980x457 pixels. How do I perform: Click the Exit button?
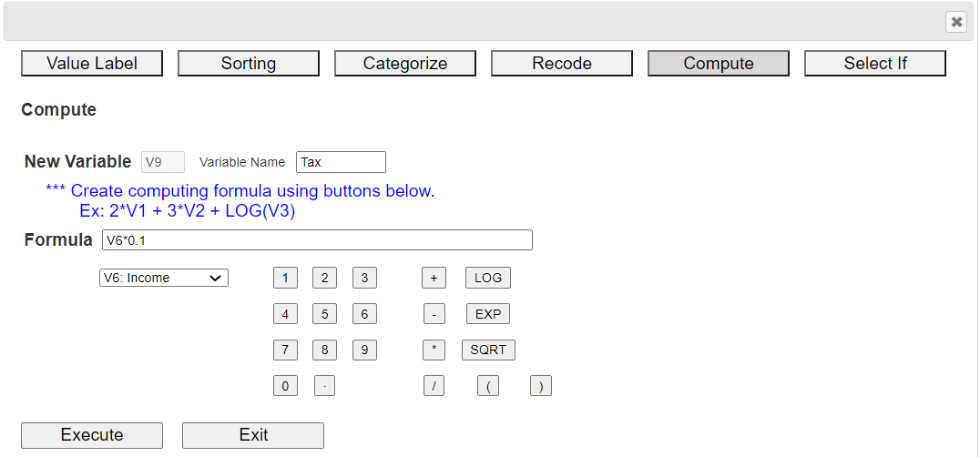coord(253,435)
